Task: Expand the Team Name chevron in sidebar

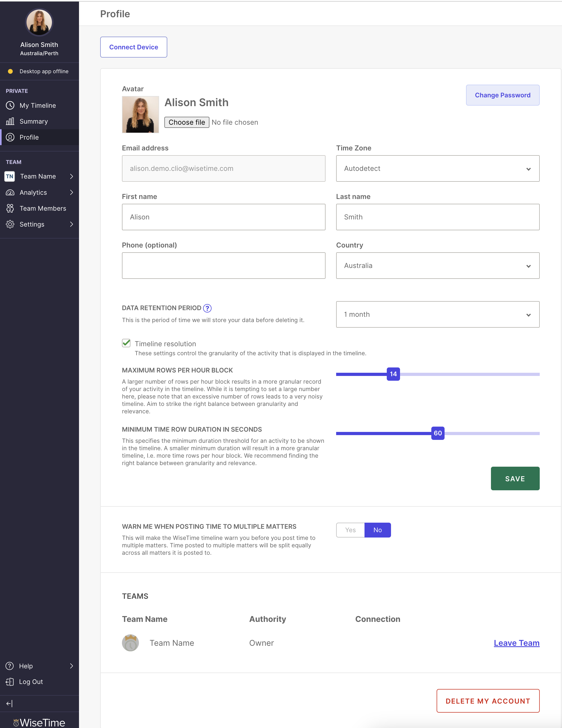Action: tap(71, 176)
